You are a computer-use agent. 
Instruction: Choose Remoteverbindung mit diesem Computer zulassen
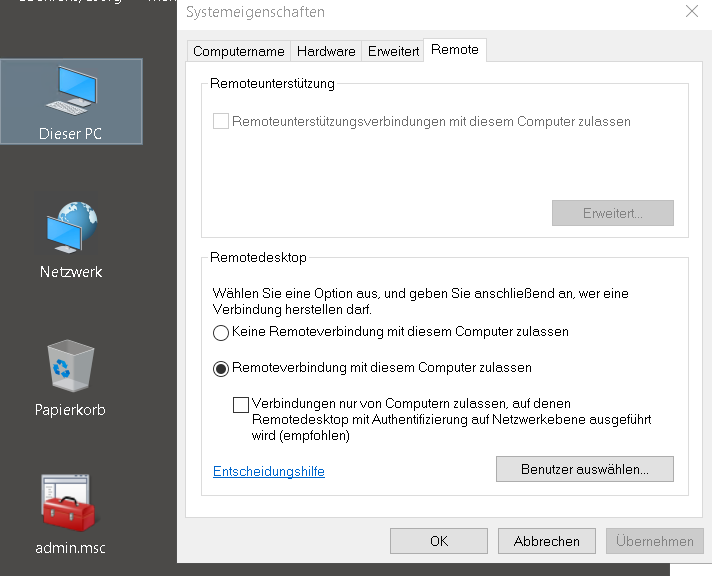(221, 368)
